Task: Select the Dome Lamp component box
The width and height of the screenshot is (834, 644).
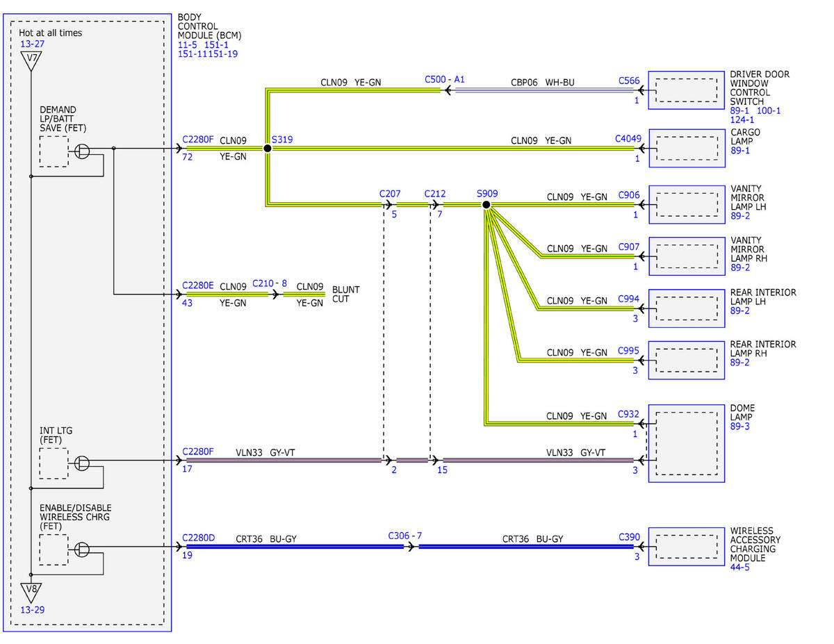Action: [x=687, y=443]
